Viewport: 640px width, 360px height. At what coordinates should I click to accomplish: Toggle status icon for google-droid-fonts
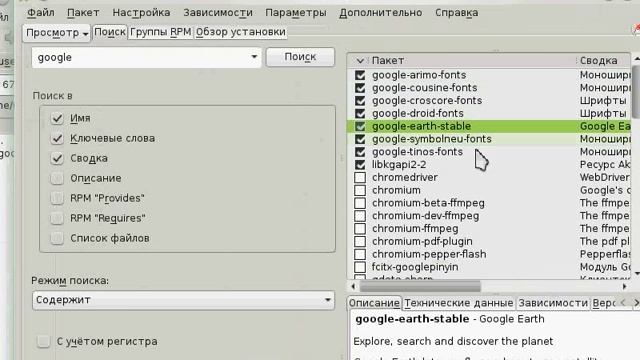360,113
